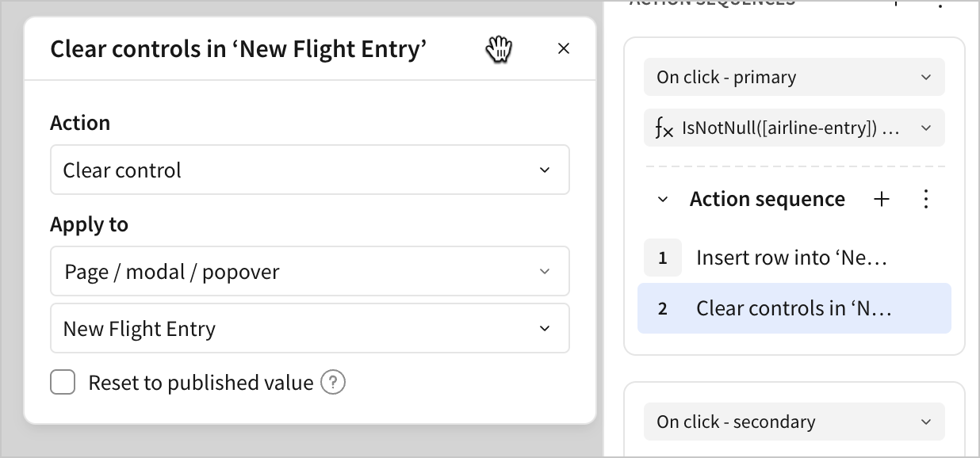Click the step number 2 badge
This screenshot has height=458, width=980.
tap(663, 308)
